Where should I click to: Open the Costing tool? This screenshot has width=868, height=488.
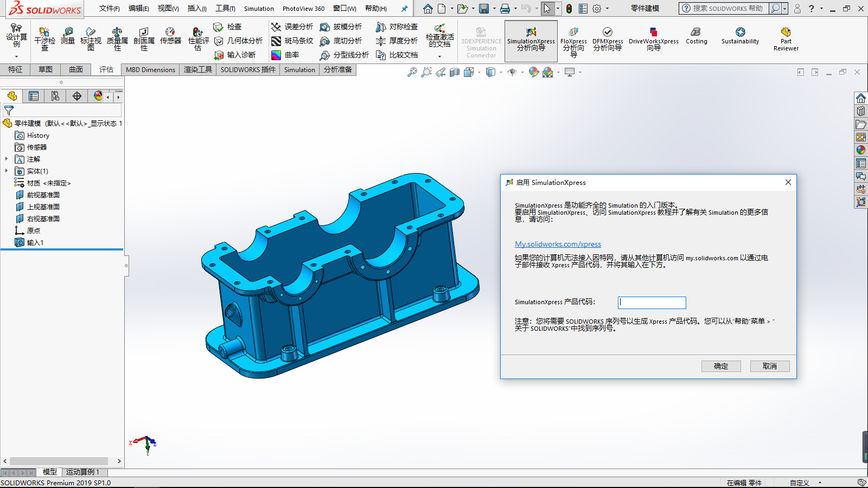point(696,36)
